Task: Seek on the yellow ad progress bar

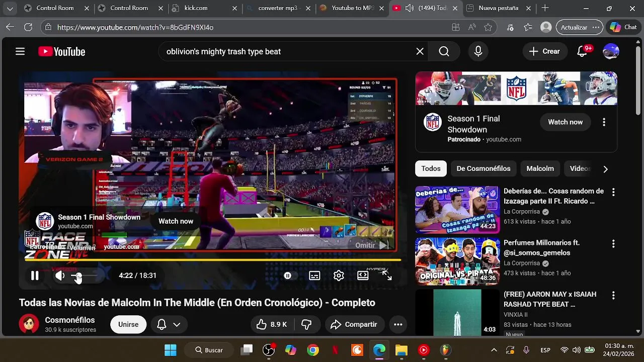Action: tap(213, 260)
